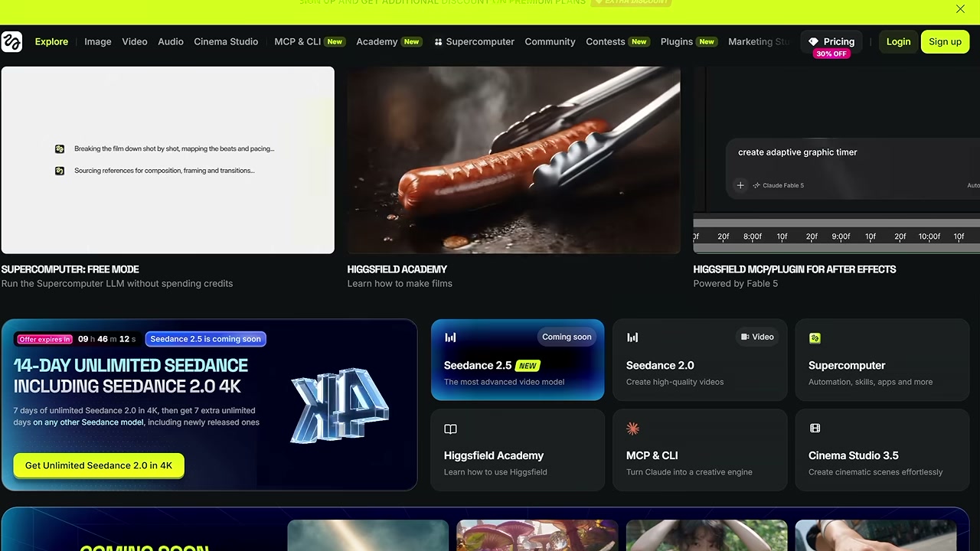Open the Higgsfield Academy card title
This screenshot has width=980, height=551.
pyautogui.click(x=494, y=455)
